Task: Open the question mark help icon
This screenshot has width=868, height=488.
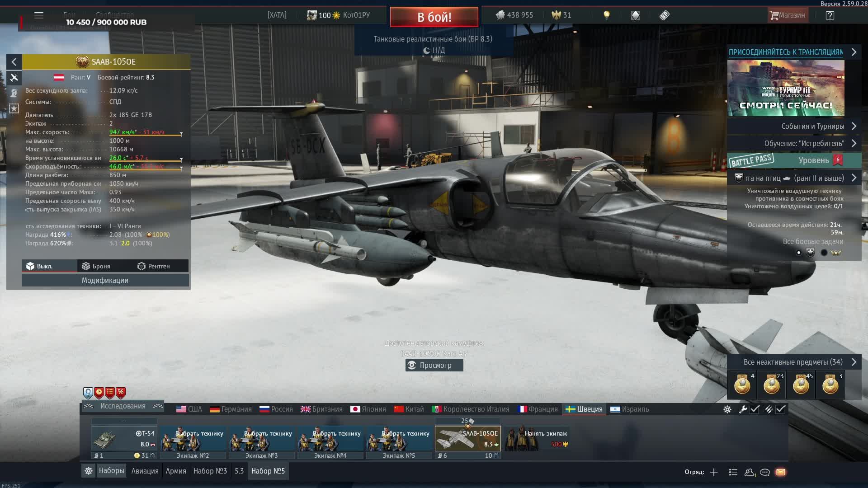Action: coord(830,15)
